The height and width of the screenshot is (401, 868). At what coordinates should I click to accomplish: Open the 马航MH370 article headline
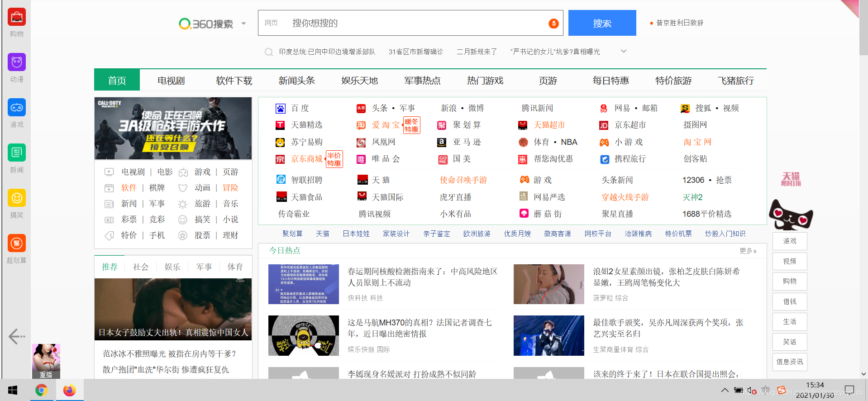click(x=420, y=328)
